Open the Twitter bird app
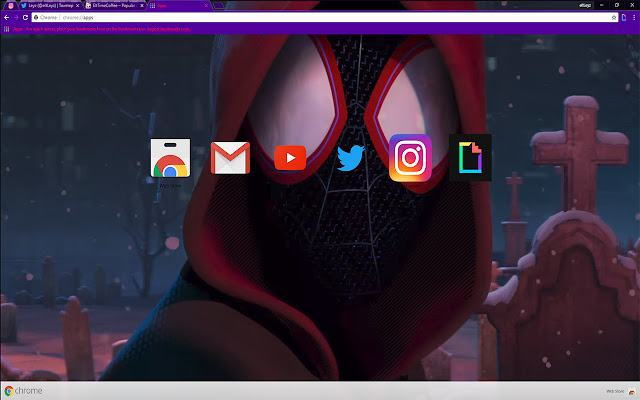The image size is (640, 400). [351, 158]
